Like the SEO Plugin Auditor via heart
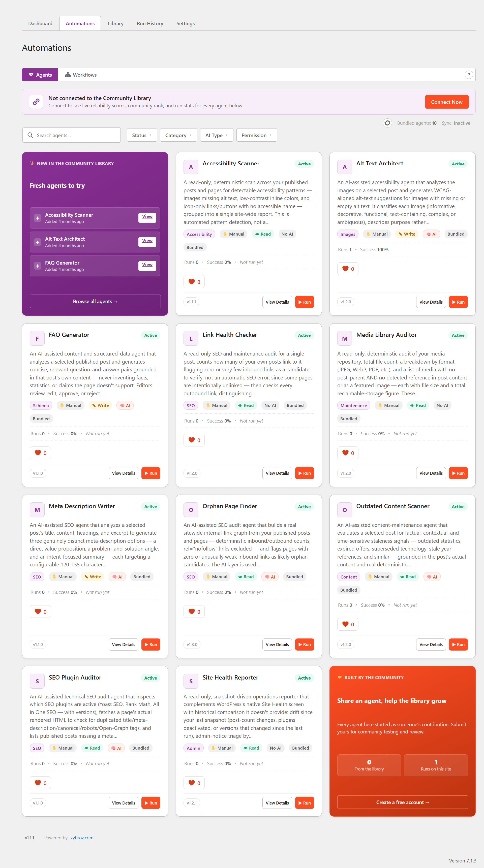 click(x=40, y=783)
